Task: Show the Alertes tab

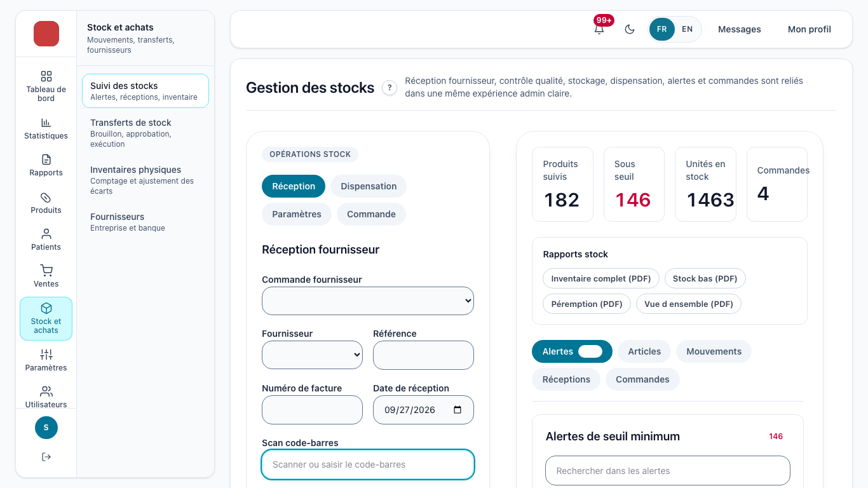Action: point(572,351)
